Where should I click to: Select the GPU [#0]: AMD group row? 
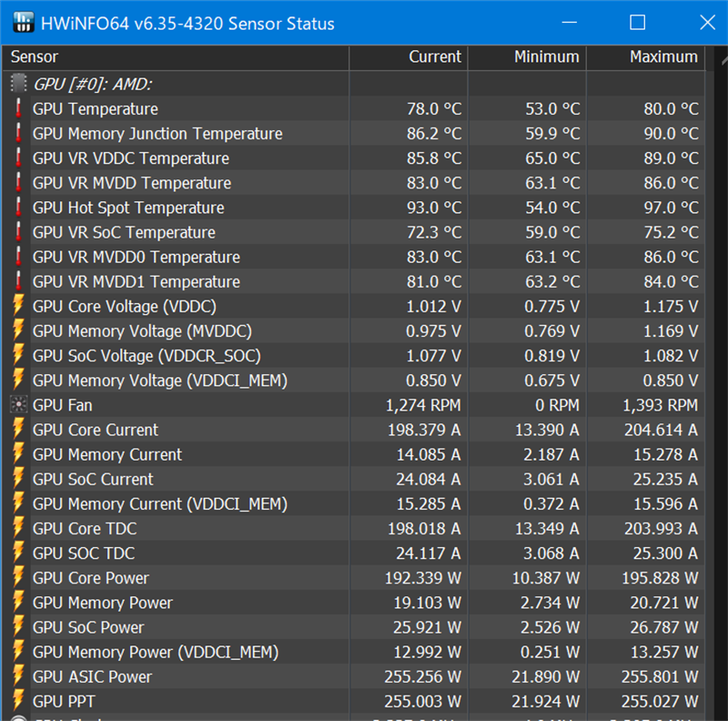[x=354, y=84]
